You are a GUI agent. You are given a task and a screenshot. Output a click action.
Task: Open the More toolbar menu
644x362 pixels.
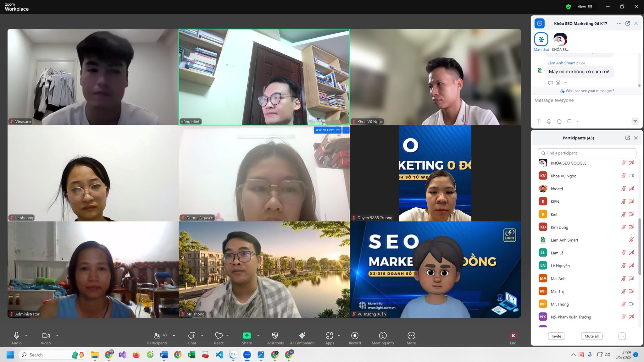coord(411,336)
